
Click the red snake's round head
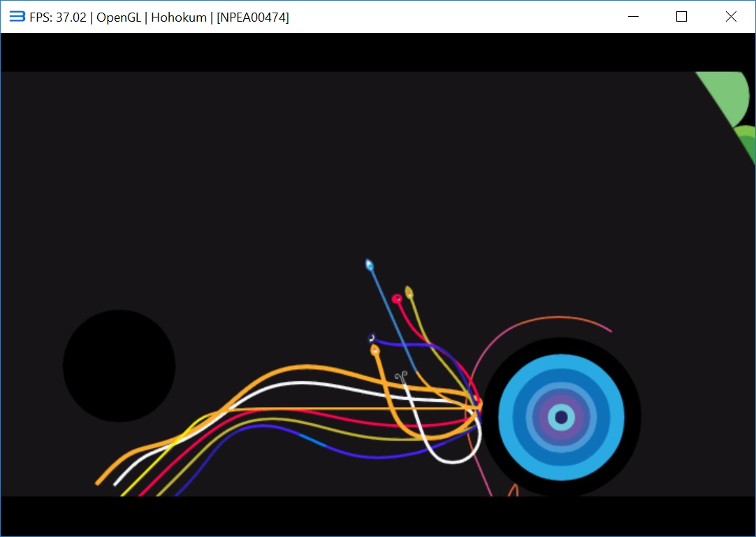pos(397,299)
